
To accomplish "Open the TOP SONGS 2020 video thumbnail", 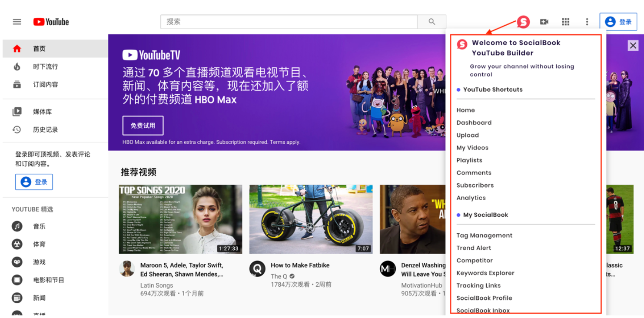I will pos(180,219).
